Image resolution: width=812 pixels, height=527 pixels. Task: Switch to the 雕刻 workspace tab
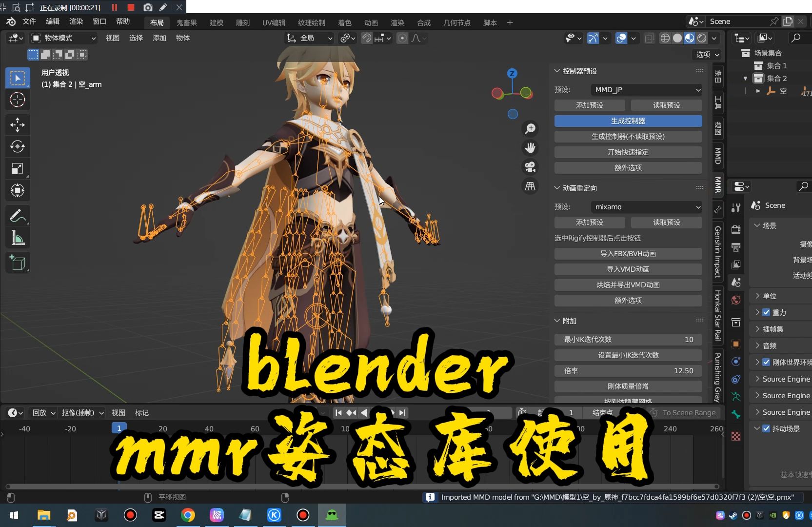pyautogui.click(x=243, y=22)
